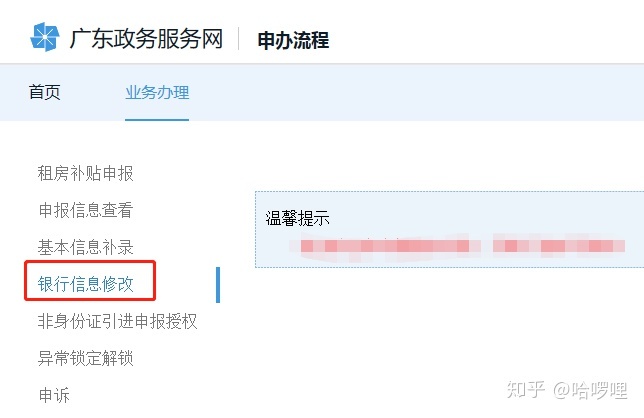The width and height of the screenshot is (644, 418).
Task: Choose 银行信息修改 in the sidebar
Action: coord(85,284)
